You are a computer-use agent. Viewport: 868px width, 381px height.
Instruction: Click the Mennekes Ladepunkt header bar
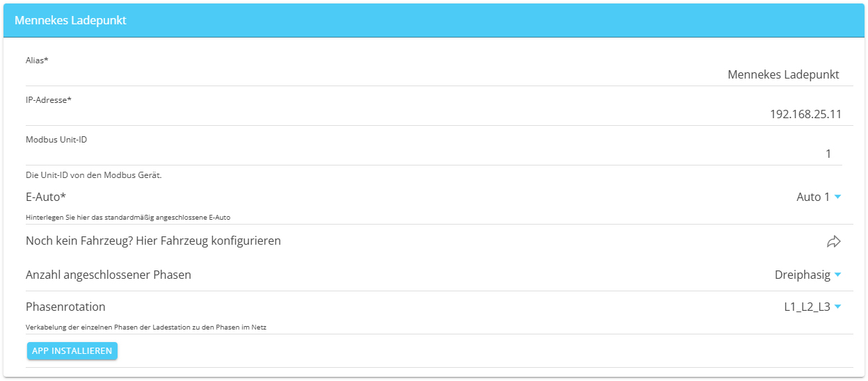coord(434,20)
